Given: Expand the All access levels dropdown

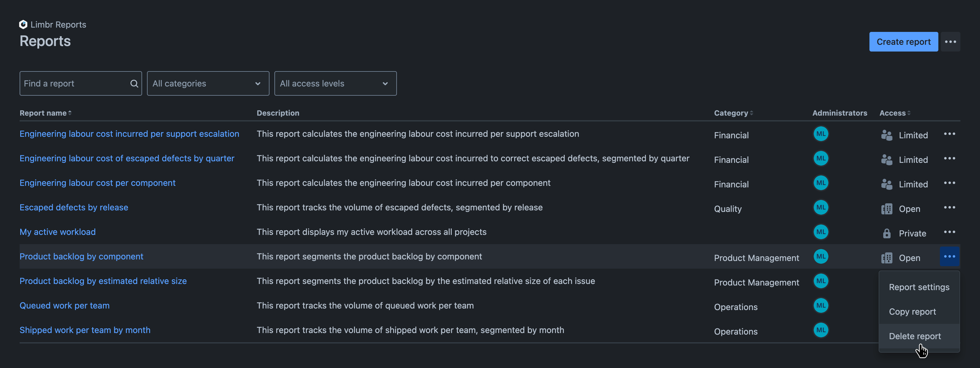Looking at the screenshot, I should pos(335,83).
